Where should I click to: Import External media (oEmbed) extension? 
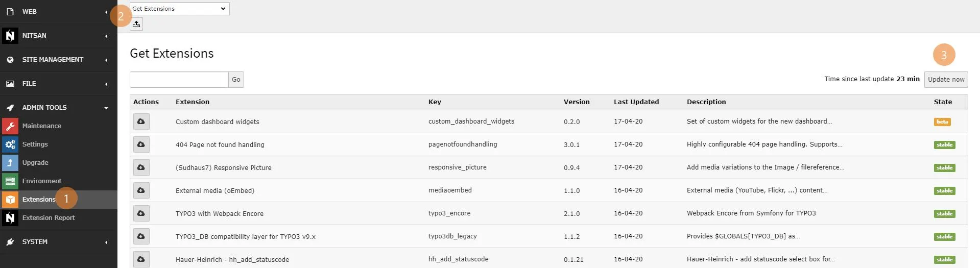tap(141, 190)
